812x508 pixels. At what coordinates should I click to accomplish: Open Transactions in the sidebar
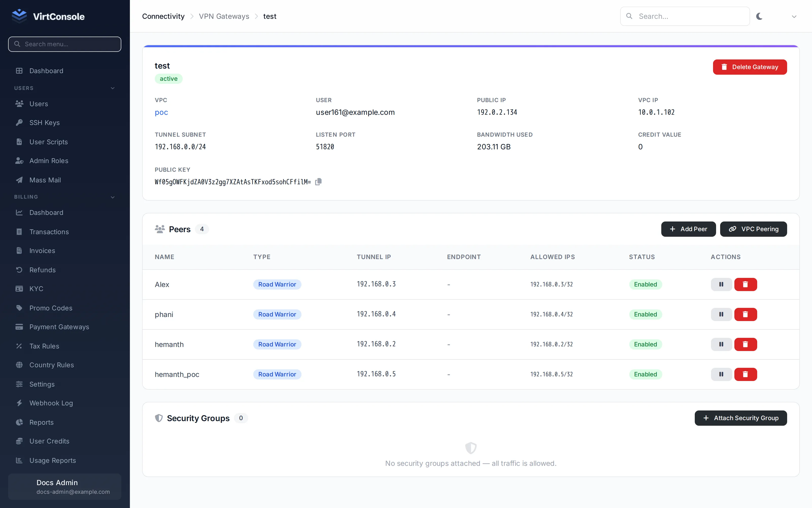point(65,231)
